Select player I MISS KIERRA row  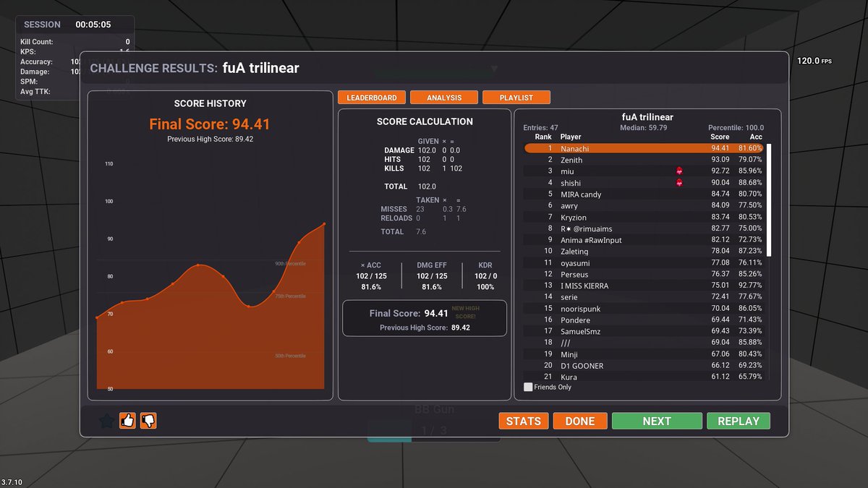tap(644, 286)
